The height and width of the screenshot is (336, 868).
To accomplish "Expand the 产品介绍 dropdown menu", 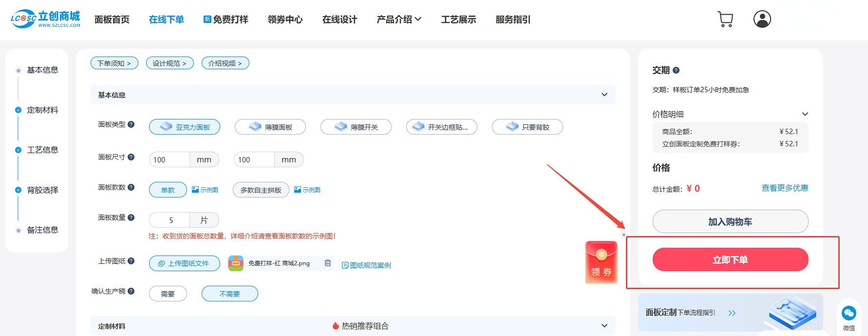I will click(x=399, y=20).
